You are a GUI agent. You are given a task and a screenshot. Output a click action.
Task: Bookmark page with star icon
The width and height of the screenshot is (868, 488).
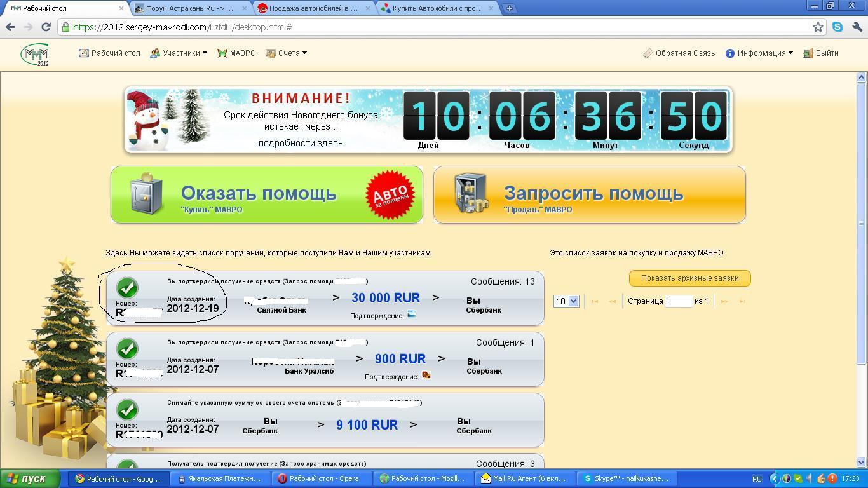tap(818, 27)
